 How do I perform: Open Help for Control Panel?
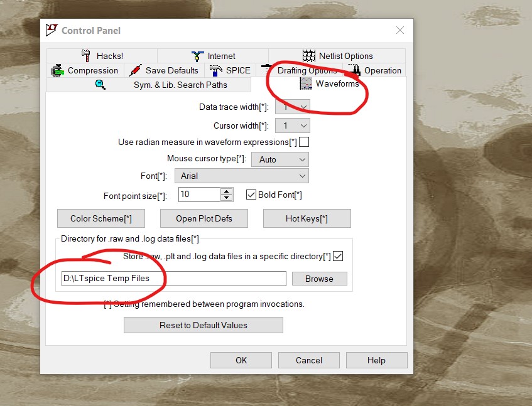coord(377,360)
